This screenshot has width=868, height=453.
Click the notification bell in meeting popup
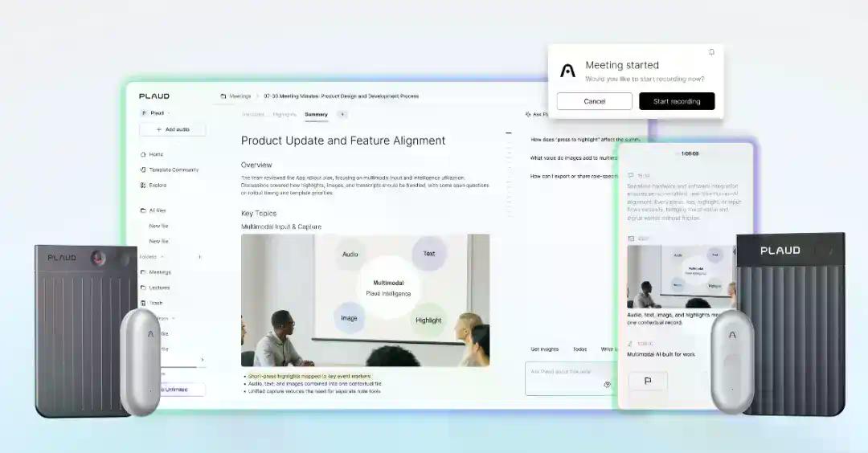(711, 52)
